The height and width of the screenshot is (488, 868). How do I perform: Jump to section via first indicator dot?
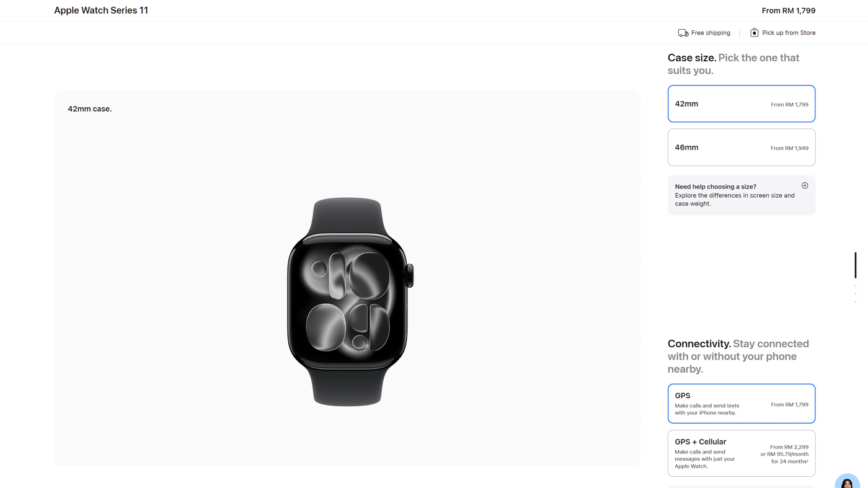[856, 286]
